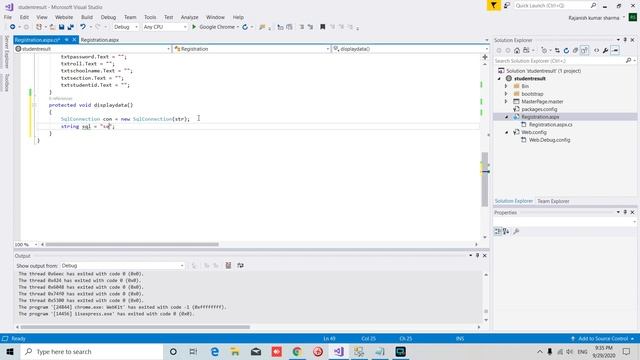Open the Debug solution configuration dropdown
The image size is (640, 360).
pos(126,27)
